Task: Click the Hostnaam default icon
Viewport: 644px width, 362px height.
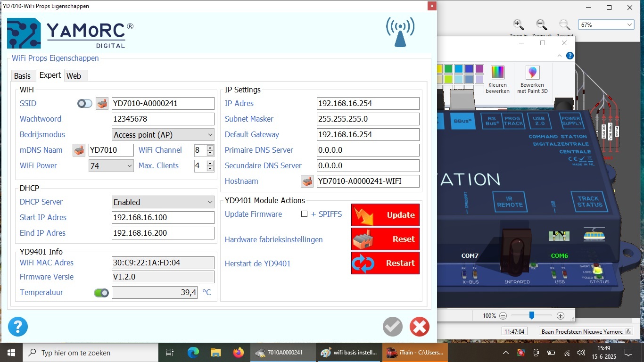Action: pyautogui.click(x=307, y=181)
